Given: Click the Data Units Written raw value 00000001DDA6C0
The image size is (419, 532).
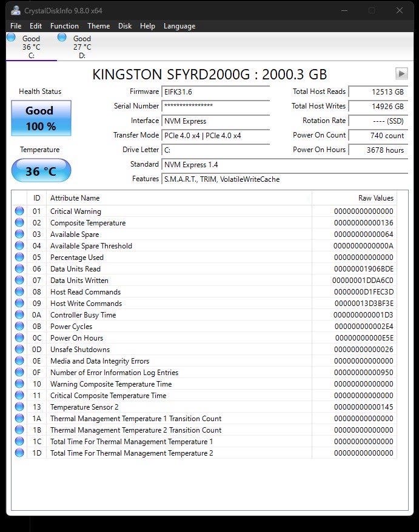Looking at the screenshot, I should click(x=363, y=281).
